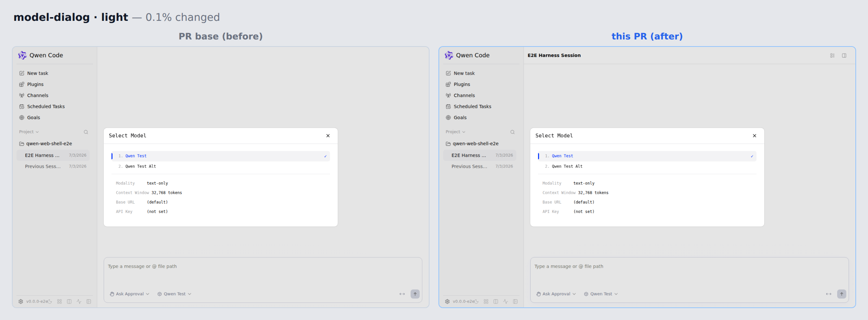868x320 pixels.
Task: Choose model 2. Qwen Test Alt in before dialog
Action: [220, 167]
